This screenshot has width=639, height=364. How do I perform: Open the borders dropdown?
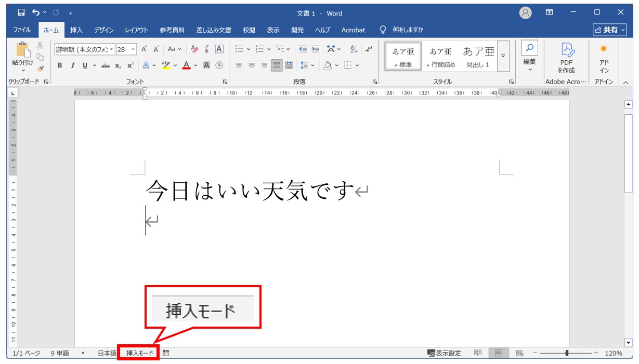point(357,65)
